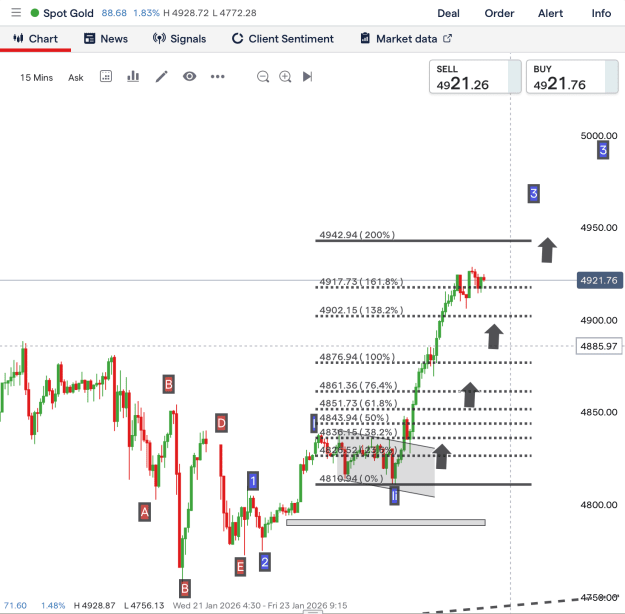This screenshot has width=625, height=614.
Task: Zoom out the chart
Action: tap(263, 76)
